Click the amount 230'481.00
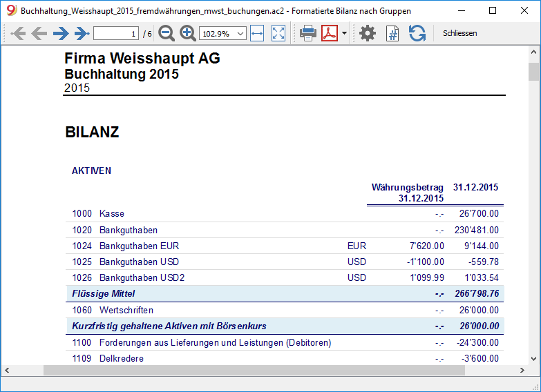The width and height of the screenshot is (541, 392). click(x=477, y=230)
